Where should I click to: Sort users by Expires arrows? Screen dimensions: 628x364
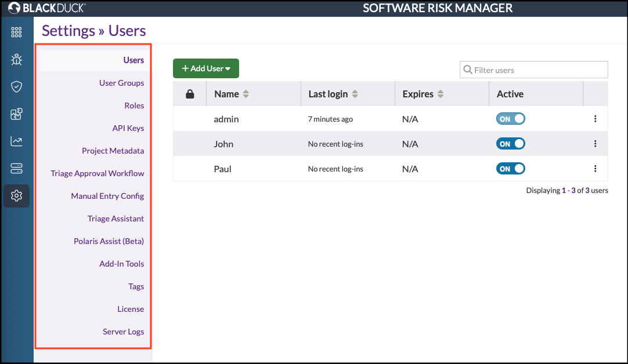(x=441, y=94)
